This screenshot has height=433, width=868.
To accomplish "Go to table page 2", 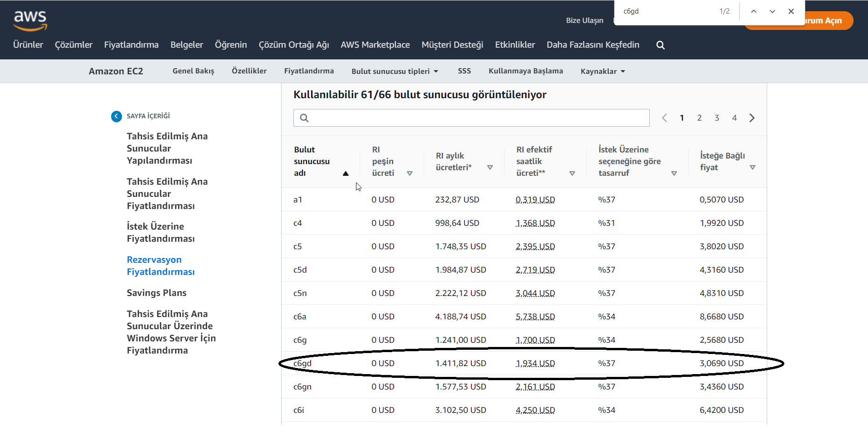I will point(699,118).
